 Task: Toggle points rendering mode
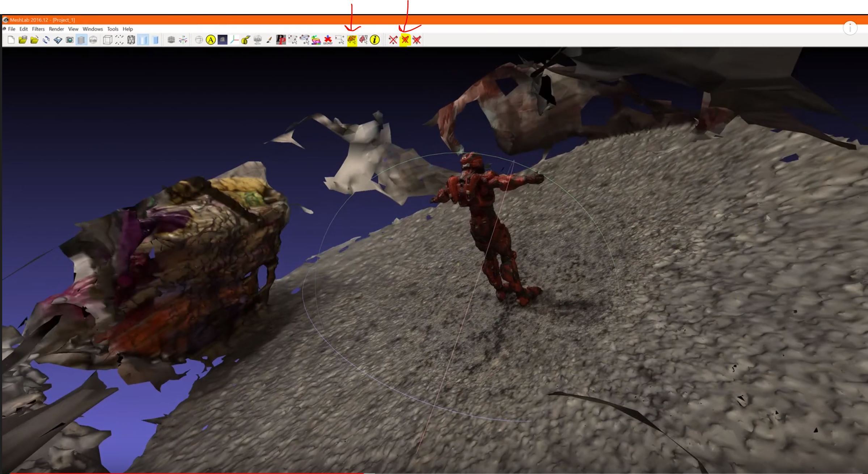click(119, 40)
